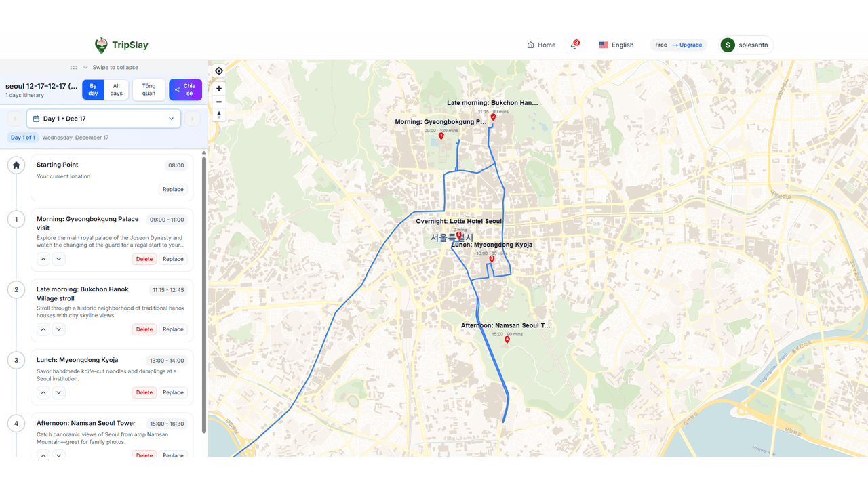Click step 4 timeline circle
Image resolution: width=868 pixels, height=488 pixels.
coord(16,424)
